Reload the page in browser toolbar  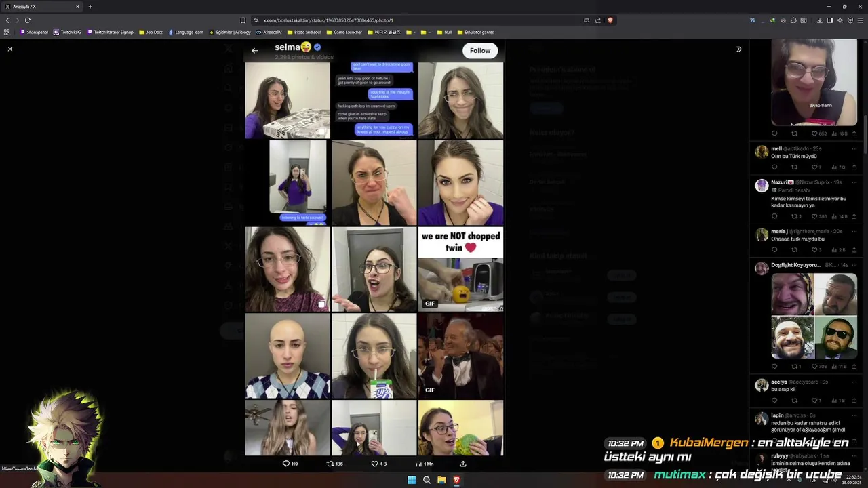tap(28, 20)
